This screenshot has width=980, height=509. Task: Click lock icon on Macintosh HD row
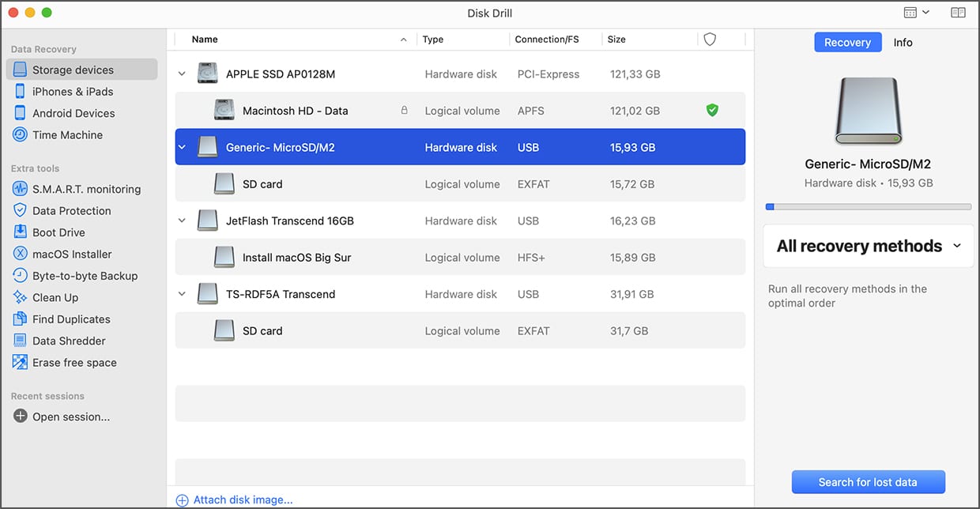(405, 111)
